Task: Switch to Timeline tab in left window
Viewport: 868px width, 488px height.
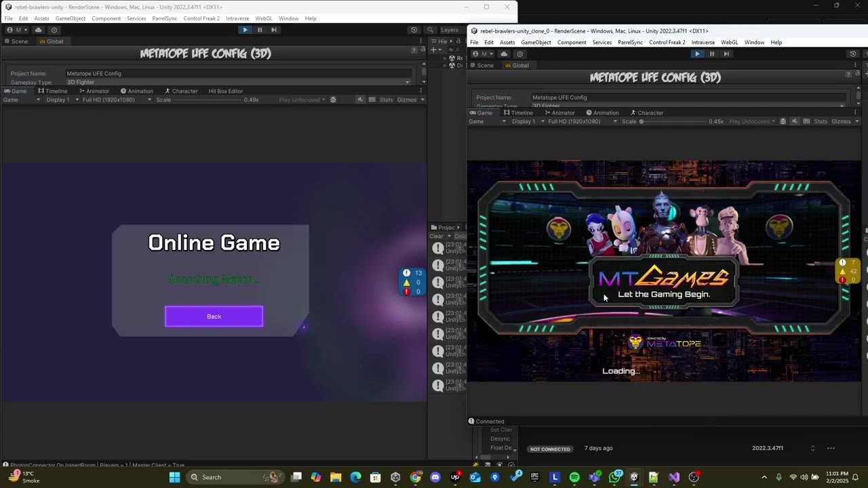Action: [x=53, y=91]
